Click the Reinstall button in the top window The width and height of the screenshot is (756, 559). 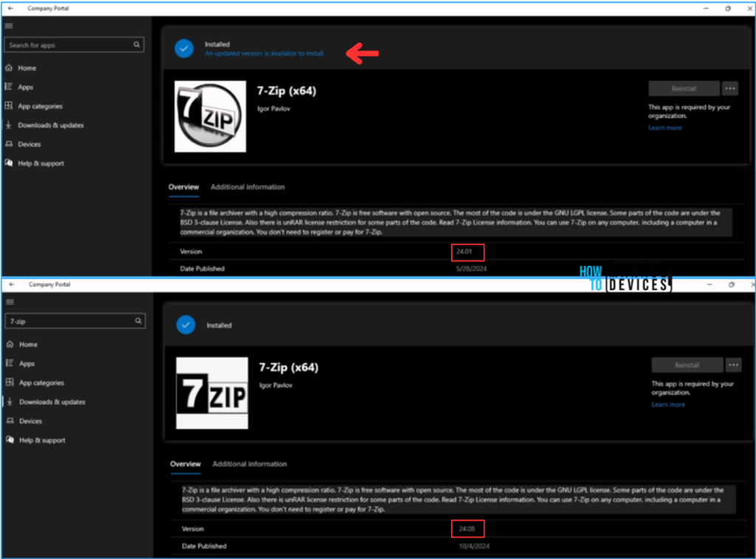[x=684, y=89]
